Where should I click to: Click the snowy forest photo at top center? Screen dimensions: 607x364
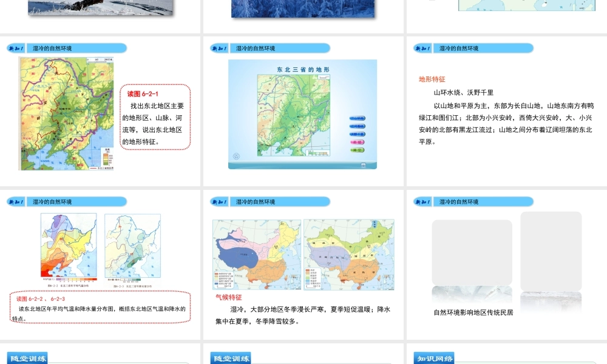pyautogui.click(x=303, y=7)
